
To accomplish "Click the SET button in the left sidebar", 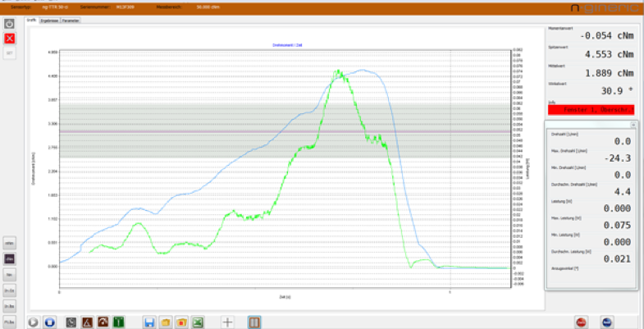I will point(10,53).
